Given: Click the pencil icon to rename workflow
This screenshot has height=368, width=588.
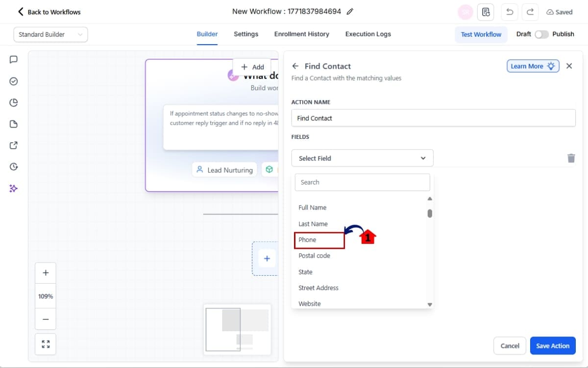Looking at the screenshot, I should [x=350, y=12].
